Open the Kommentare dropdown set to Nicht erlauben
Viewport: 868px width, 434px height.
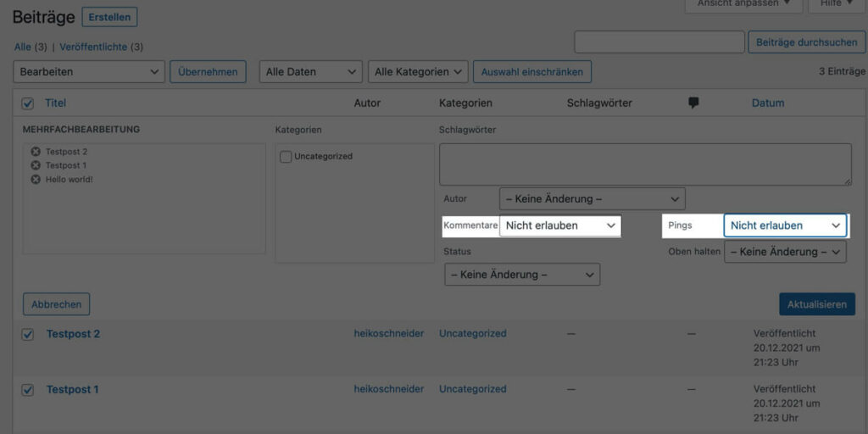(x=560, y=225)
